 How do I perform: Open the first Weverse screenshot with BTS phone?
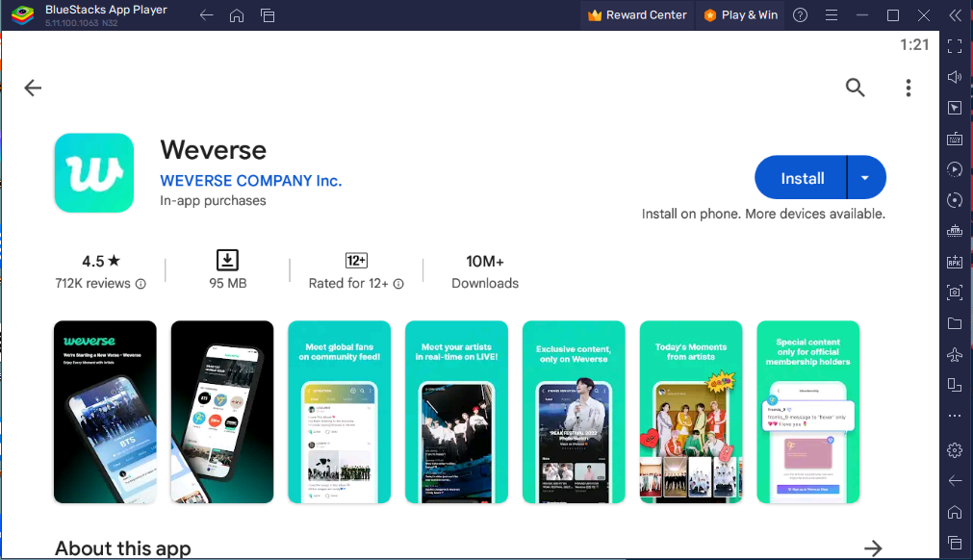click(x=105, y=412)
